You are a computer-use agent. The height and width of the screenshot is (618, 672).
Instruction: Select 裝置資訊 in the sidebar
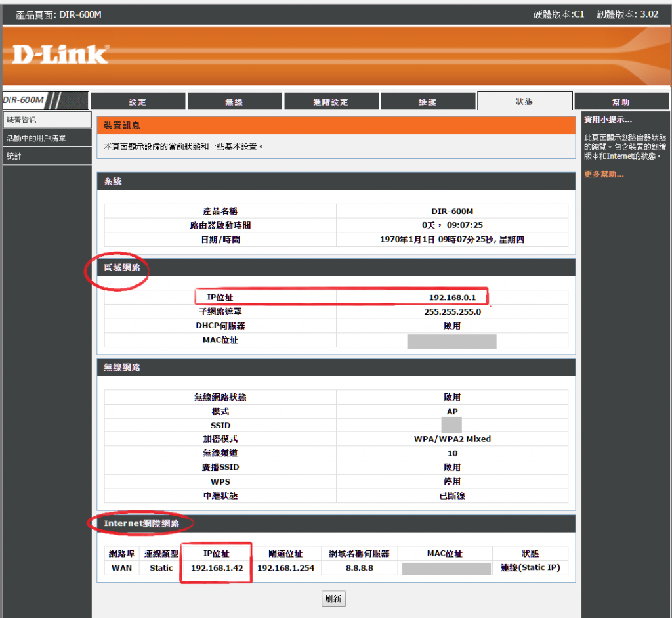[47, 120]
